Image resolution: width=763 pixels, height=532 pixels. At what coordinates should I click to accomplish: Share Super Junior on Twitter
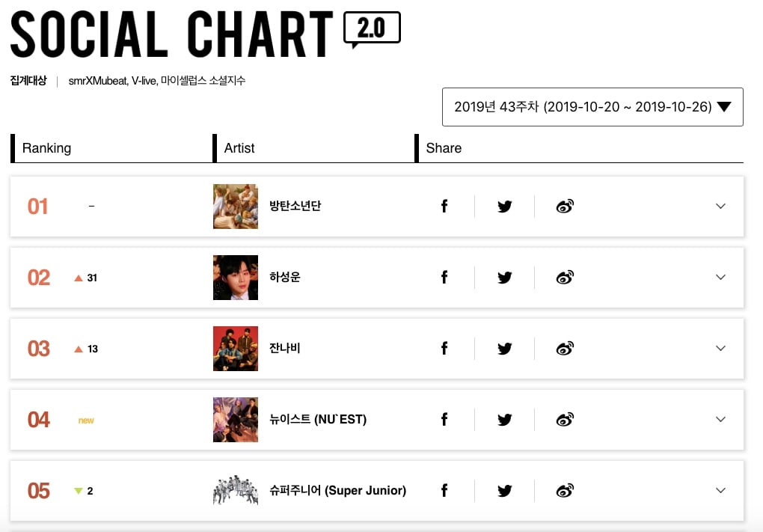505,491
